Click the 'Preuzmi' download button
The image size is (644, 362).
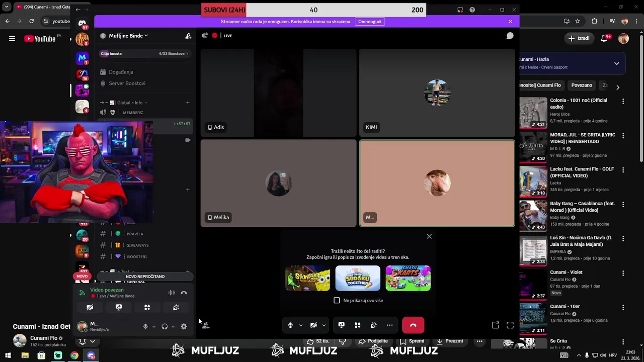[x=450, y=341]
